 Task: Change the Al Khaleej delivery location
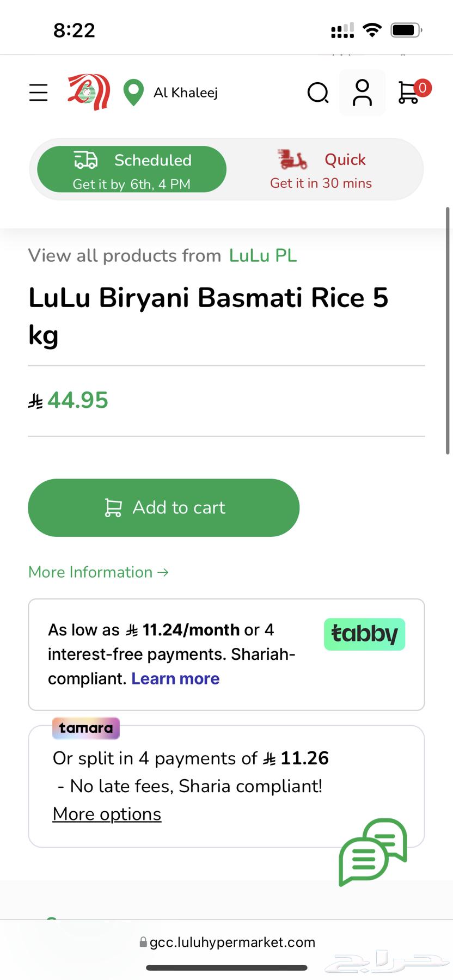[186, 93]
